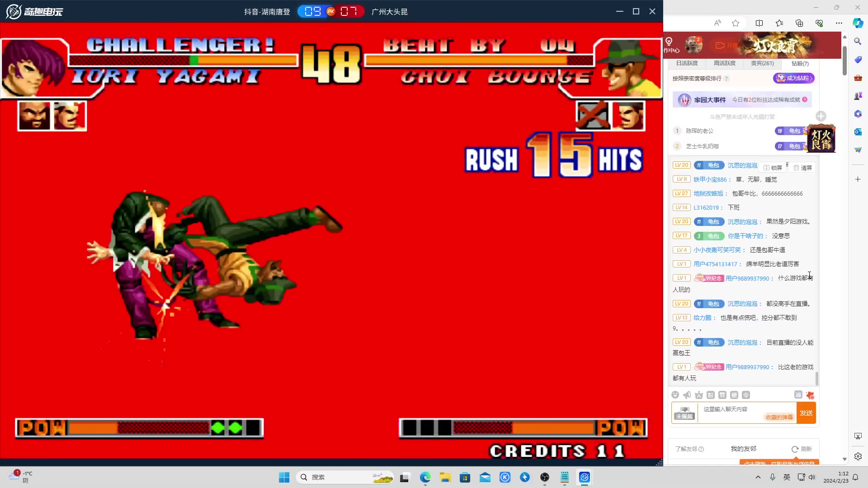Click username 陈珲的老公 in ranking
Viewport: 868px width, 488px height.
699,131
